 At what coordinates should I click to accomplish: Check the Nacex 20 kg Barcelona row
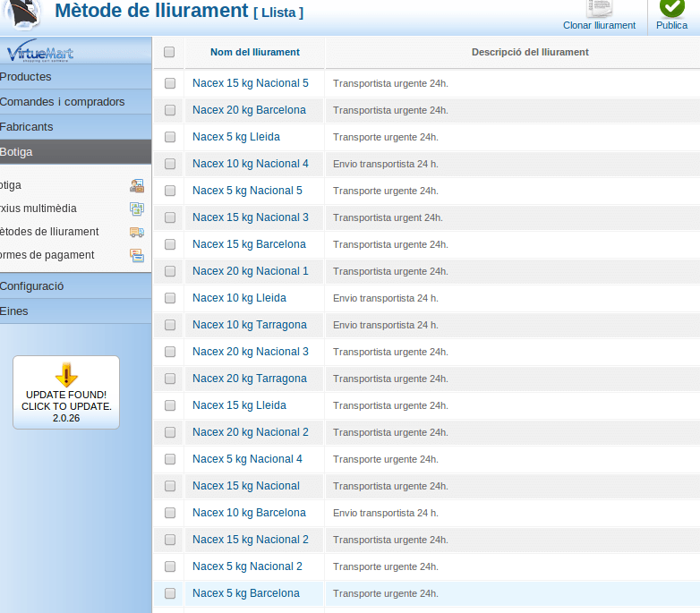click(170, 110)
